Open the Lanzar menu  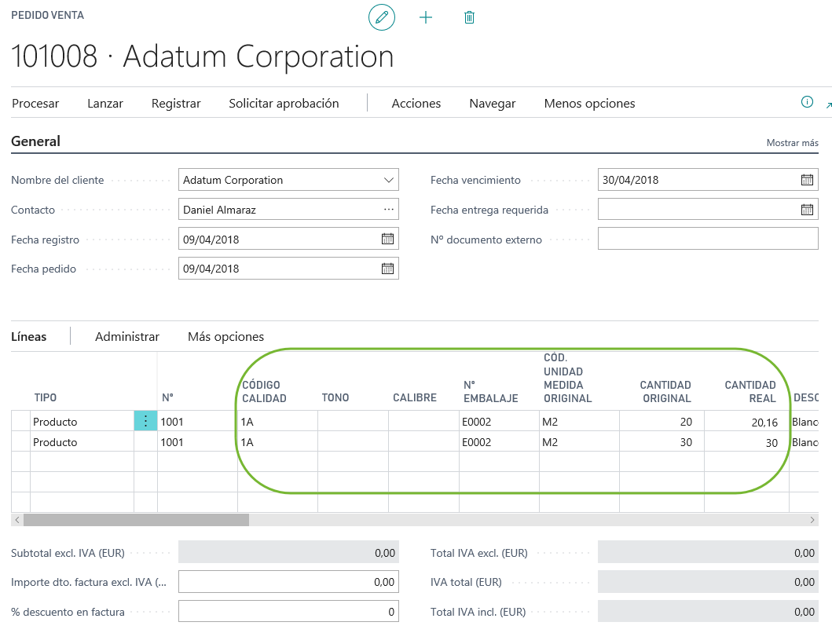coord(105,104)
